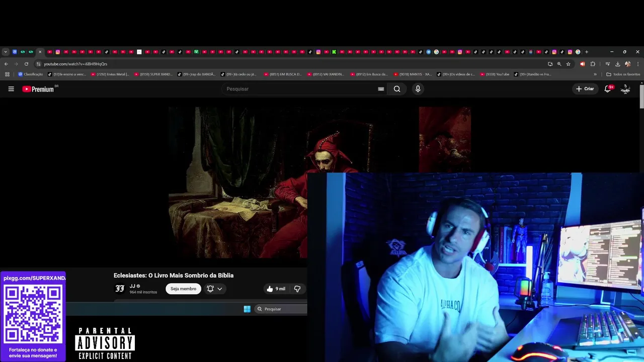644x362 pixels.
Task: Open the YouTube account avatar menu
Action: (x=625, y=89)
